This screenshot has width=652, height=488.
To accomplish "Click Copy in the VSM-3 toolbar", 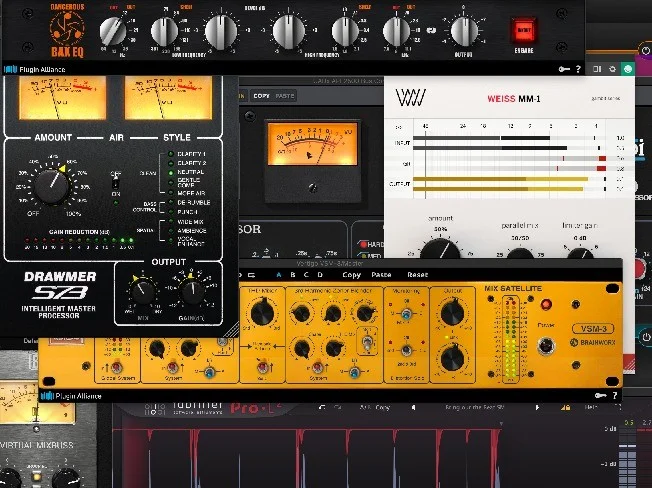I will coord(352,274).
